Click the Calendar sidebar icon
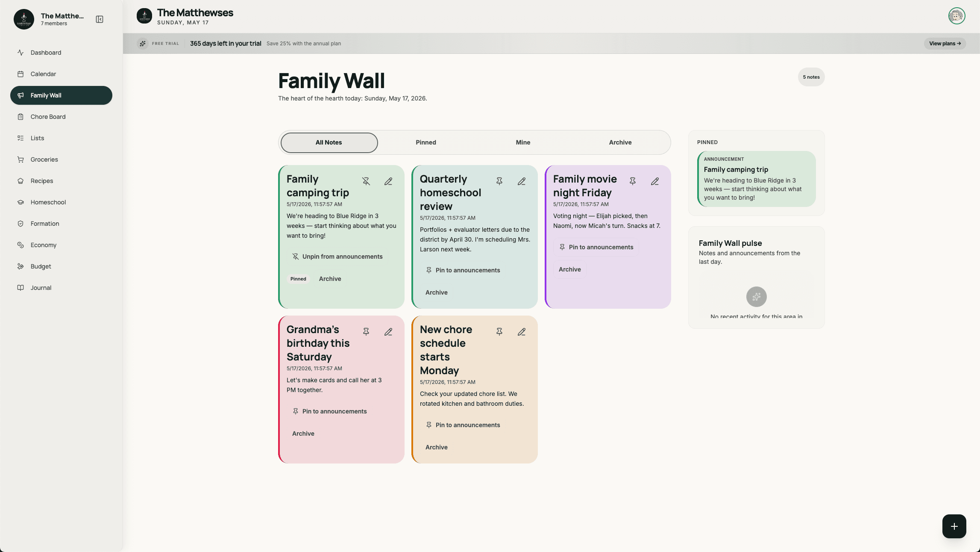This screenshot has width=980, height=552. click(x=21, y=74)
